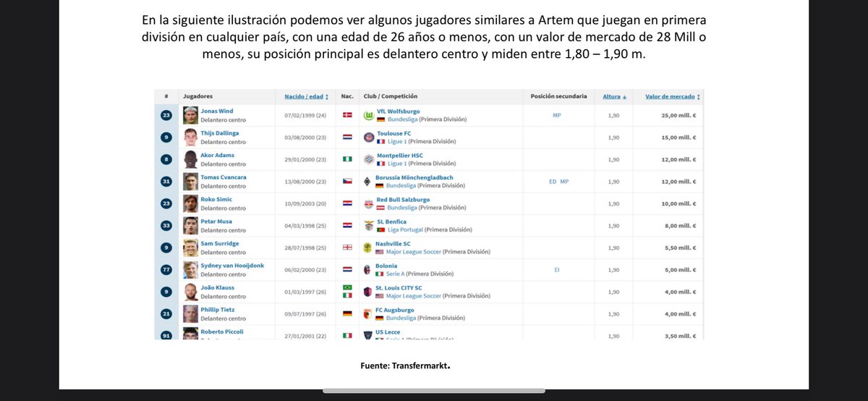The width and height of the screenshot is (868, 401).
Task: Click shirt number 21 badge
Action: tap(167, 314)
